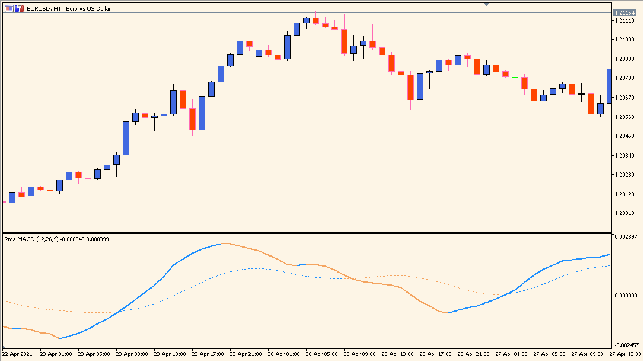Click the 22 Apr 2021 time label

click(17, 354)
